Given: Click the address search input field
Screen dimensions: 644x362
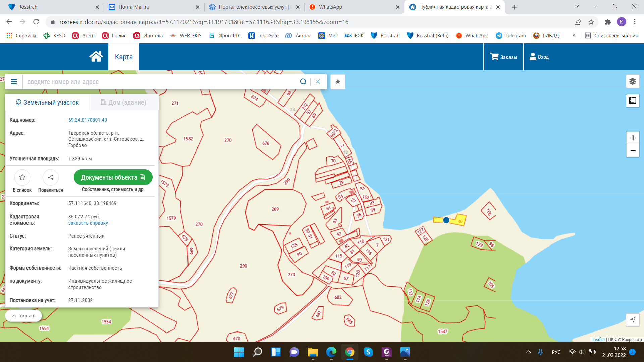Looking at the screenshot, I should (x=161, y=82).
